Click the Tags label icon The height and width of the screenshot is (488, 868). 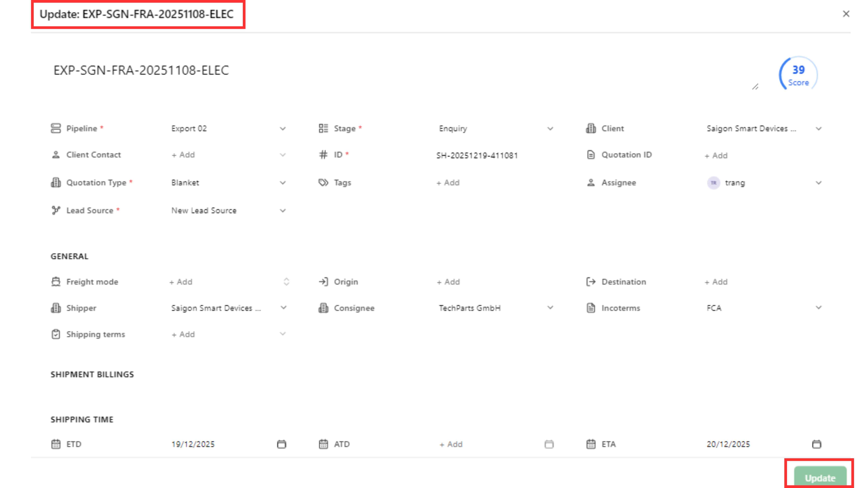click(x=323, y=183)
